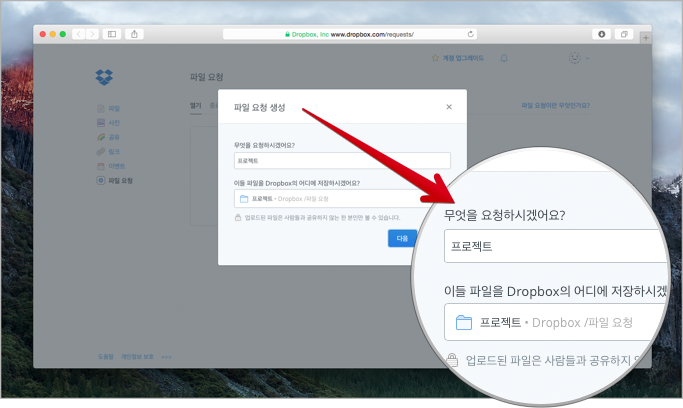Open the 도움말 footer link
Screen dimensions: 683x408
(x=105, y=357)
